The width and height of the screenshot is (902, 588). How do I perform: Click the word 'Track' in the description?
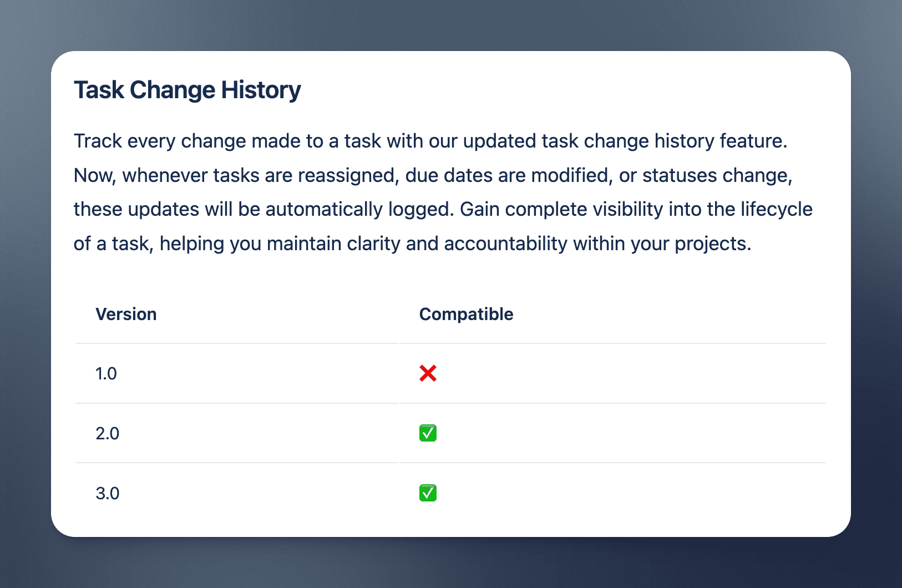tap(98, 141)
